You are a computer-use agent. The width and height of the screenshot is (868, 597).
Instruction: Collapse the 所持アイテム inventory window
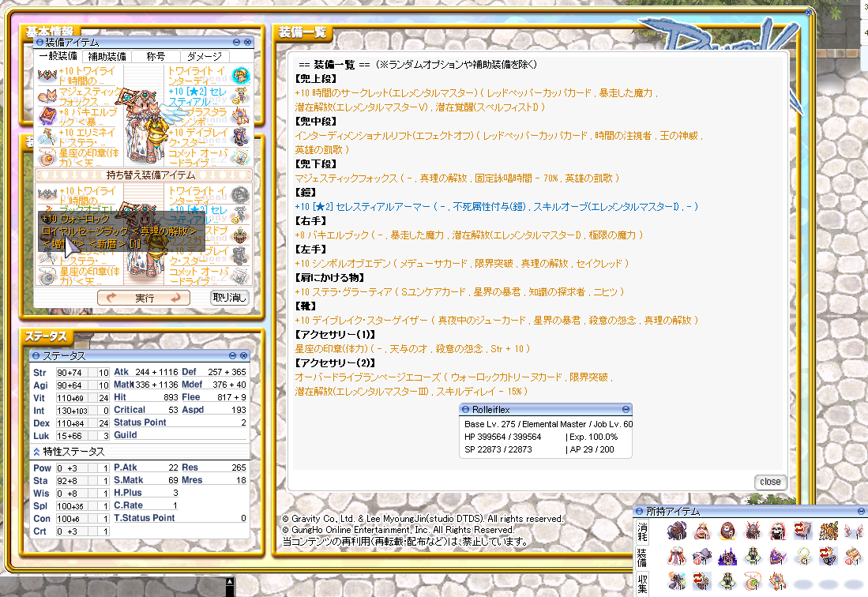[861, 511]
